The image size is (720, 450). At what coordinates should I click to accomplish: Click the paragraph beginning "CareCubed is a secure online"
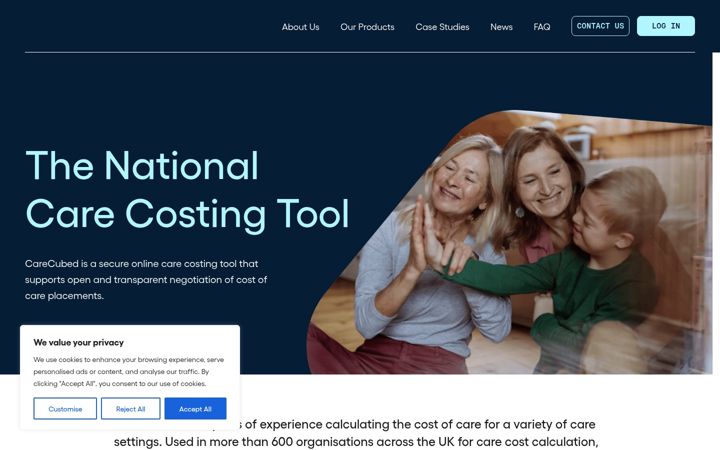[x=146, y=280]
